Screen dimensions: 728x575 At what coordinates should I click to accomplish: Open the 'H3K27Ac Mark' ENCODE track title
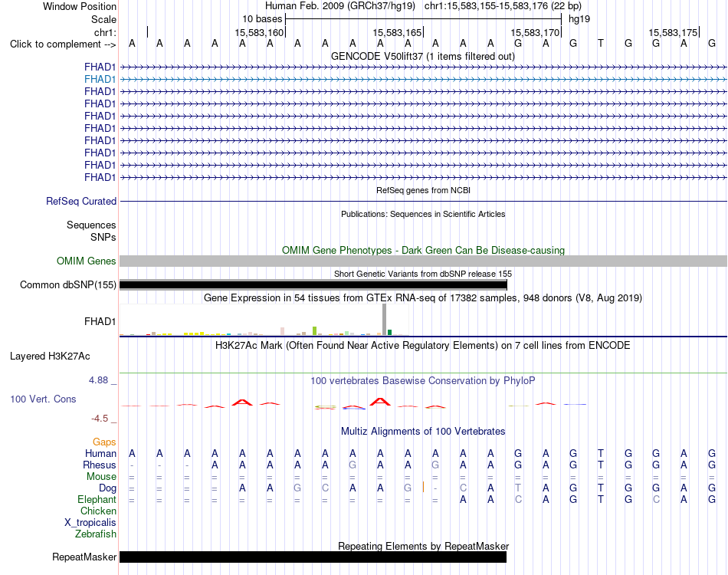coord(423,346)
